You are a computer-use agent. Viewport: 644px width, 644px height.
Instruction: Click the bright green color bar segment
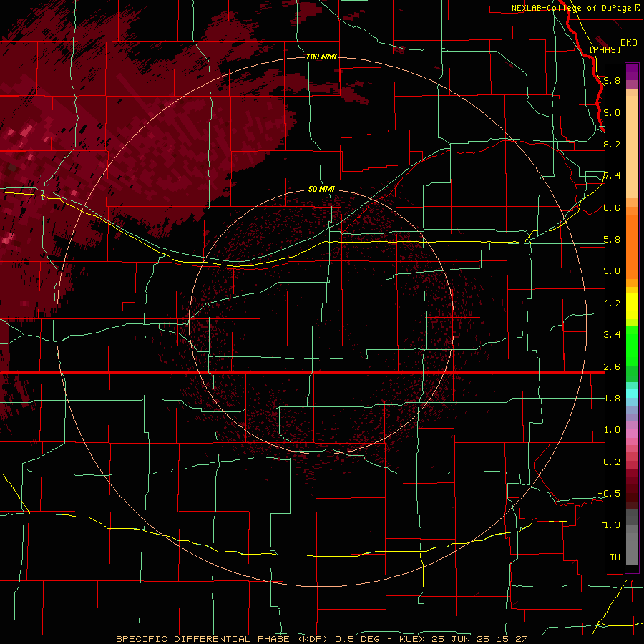[x=632, y=346]
